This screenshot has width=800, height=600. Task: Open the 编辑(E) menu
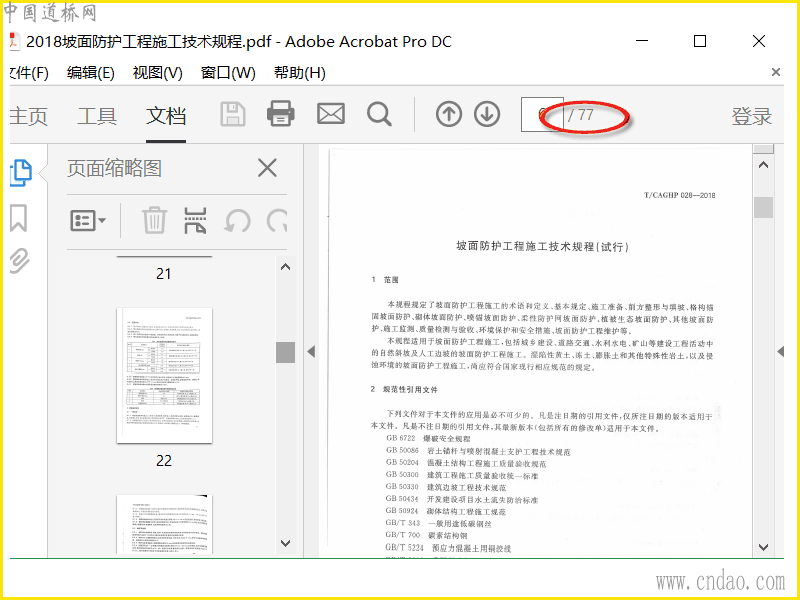tap(90, 73)
